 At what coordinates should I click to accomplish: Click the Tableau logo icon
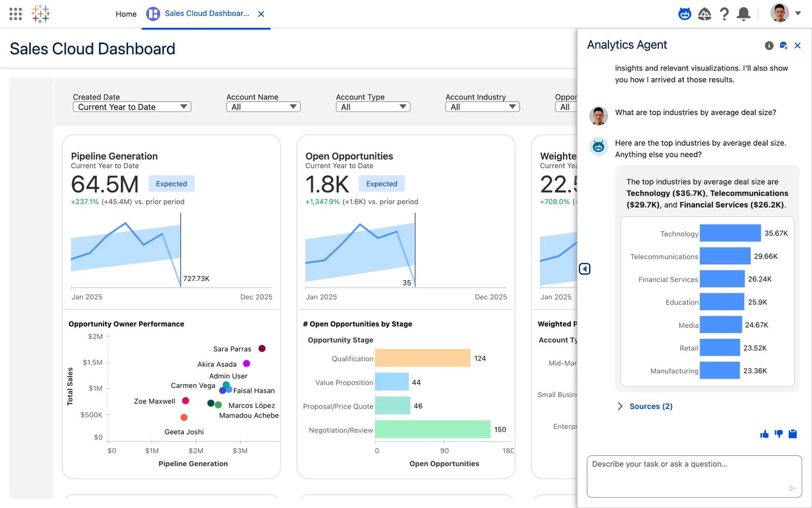pos(41,14)
